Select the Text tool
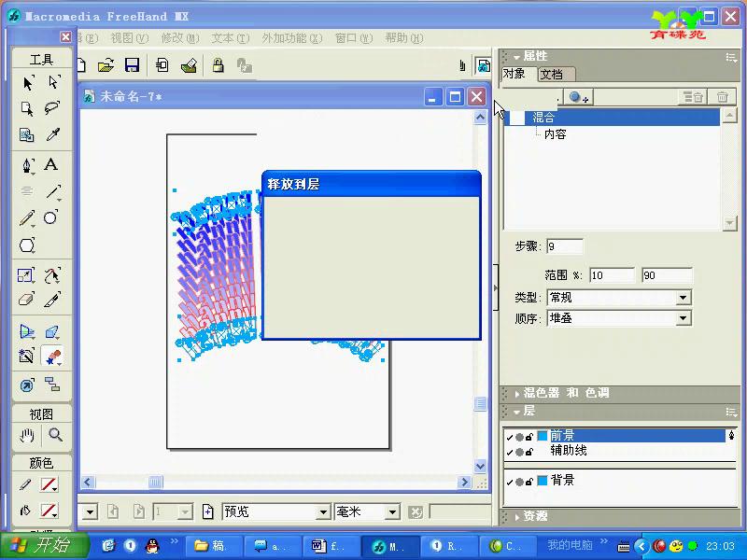Screen dimensions: 747x560 point(51,165)
